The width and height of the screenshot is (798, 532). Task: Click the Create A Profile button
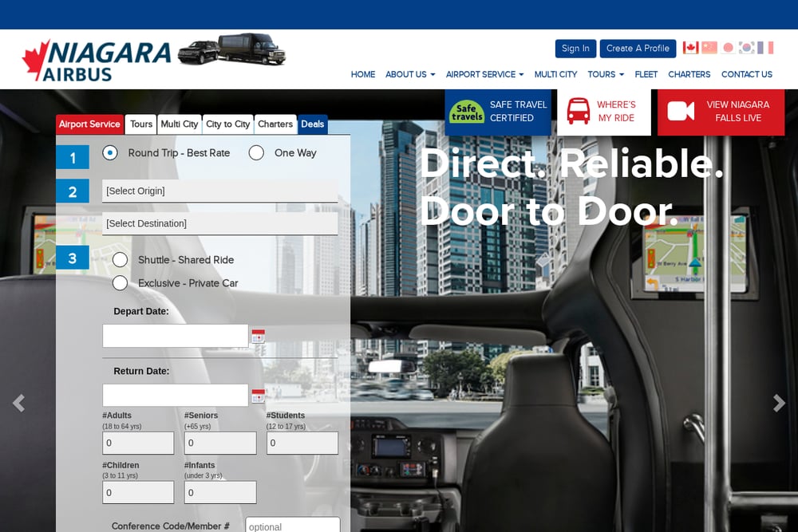click(638, 49)
